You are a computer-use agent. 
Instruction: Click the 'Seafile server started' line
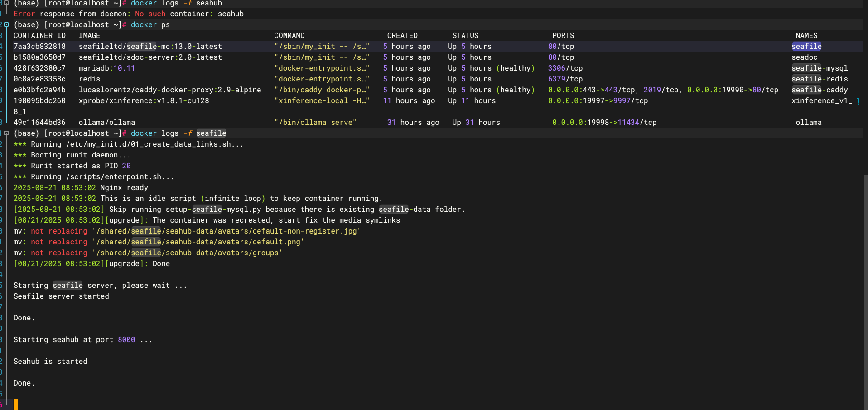tap(61, 296)
